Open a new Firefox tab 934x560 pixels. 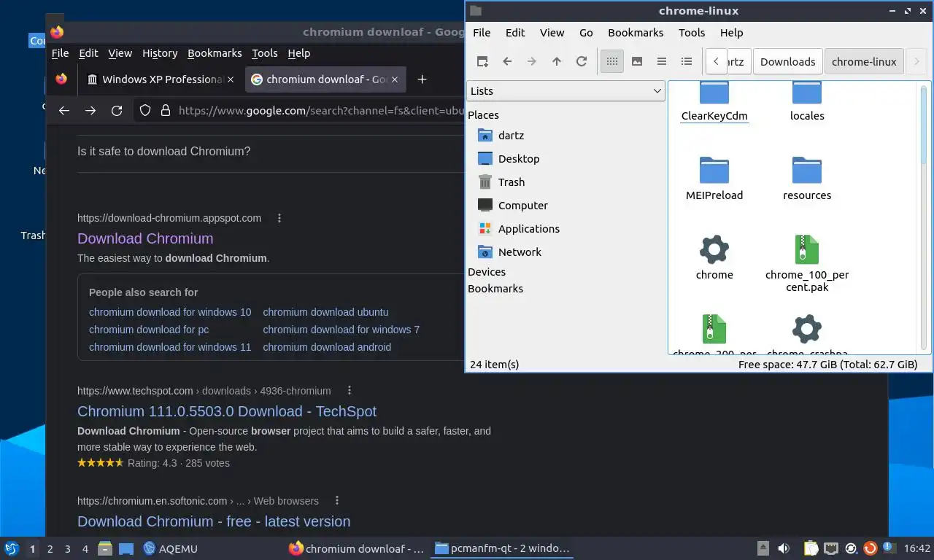click(x=422, y=79)
